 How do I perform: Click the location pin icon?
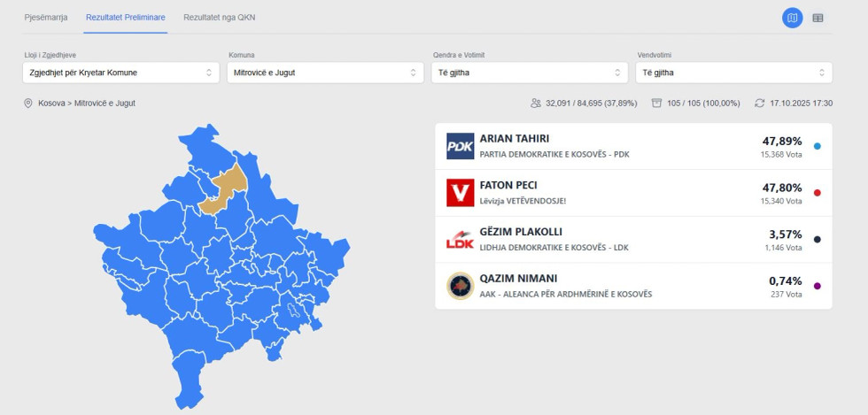click(28, 104)
